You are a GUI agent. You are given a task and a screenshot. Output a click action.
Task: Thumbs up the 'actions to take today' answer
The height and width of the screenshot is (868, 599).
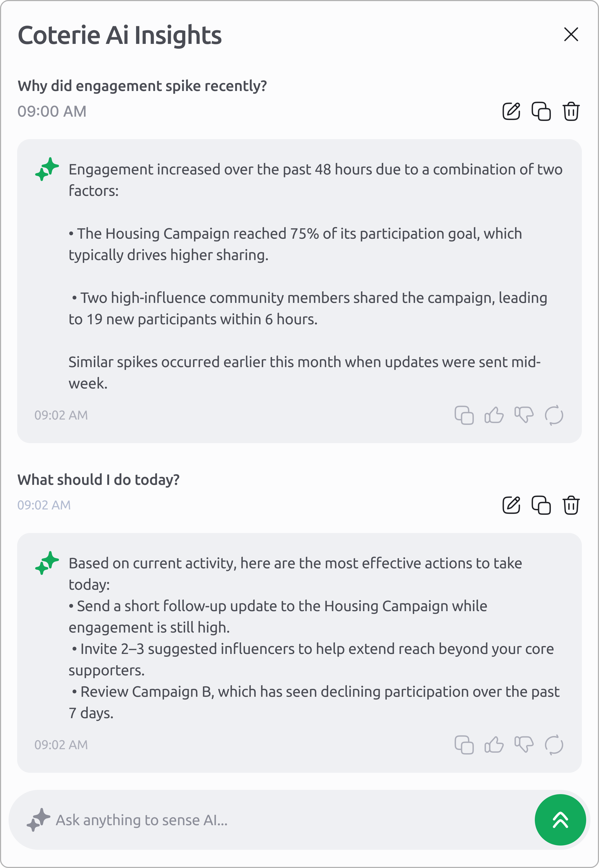(x=494, y=745)
